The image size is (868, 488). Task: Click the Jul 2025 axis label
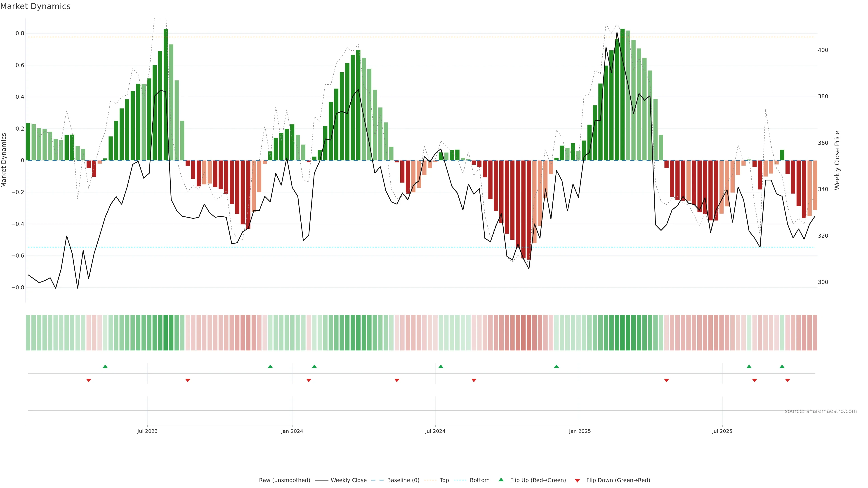[x=722, y=431]
